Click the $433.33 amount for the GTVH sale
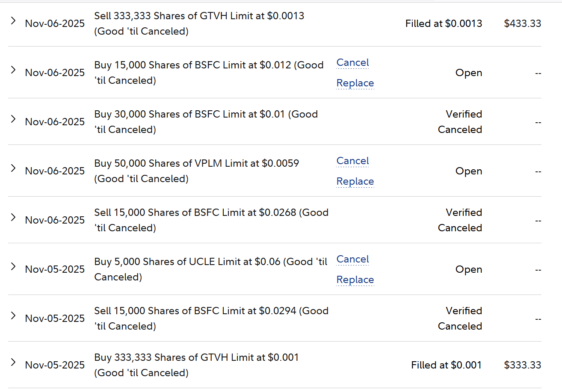Screen dimensions: 562x392 522,24
